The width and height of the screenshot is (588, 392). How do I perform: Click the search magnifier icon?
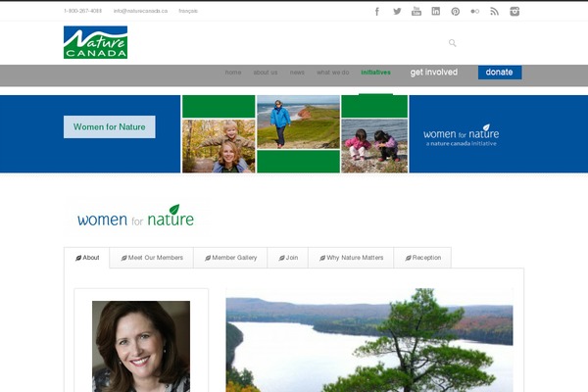click(x=453, y=43)
